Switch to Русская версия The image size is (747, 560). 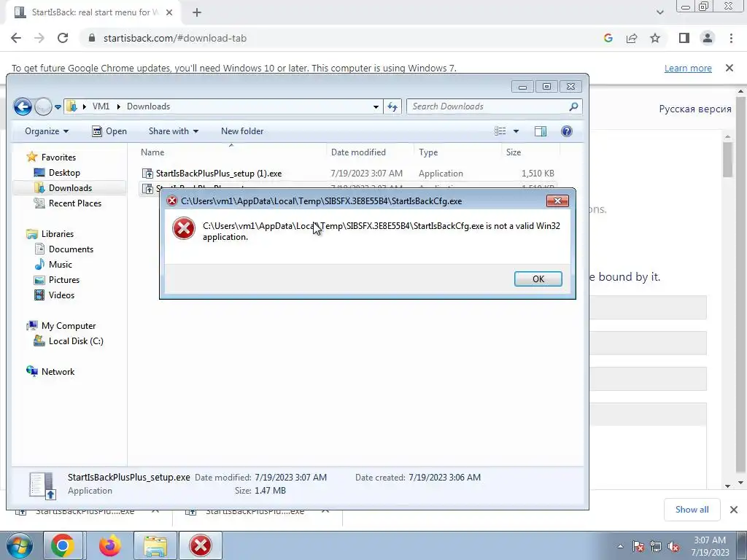click(x=695, y=109)
